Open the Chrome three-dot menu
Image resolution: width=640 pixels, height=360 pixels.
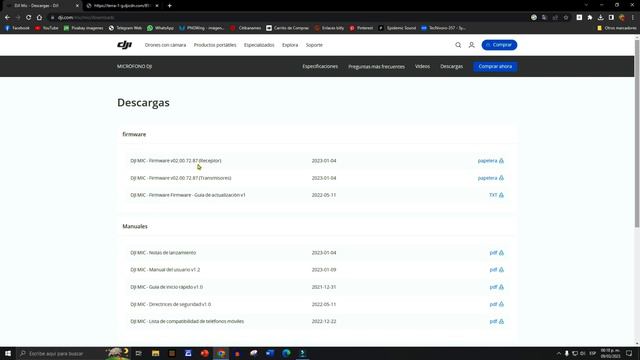tap(633, 18)
